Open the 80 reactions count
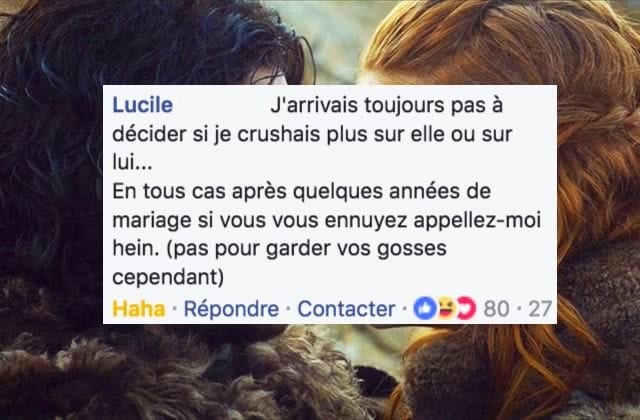This screenshot has width=640, height=420. [496, 309]
